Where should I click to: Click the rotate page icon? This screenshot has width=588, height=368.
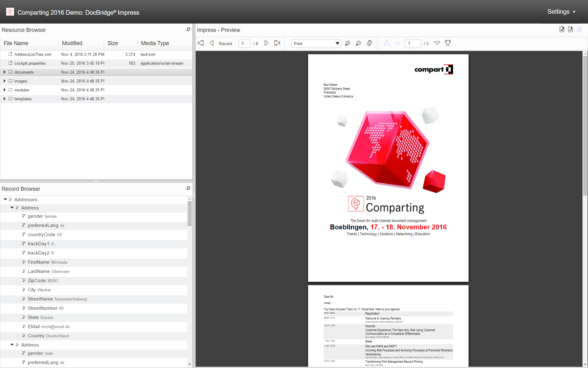(x=370, y=43)
